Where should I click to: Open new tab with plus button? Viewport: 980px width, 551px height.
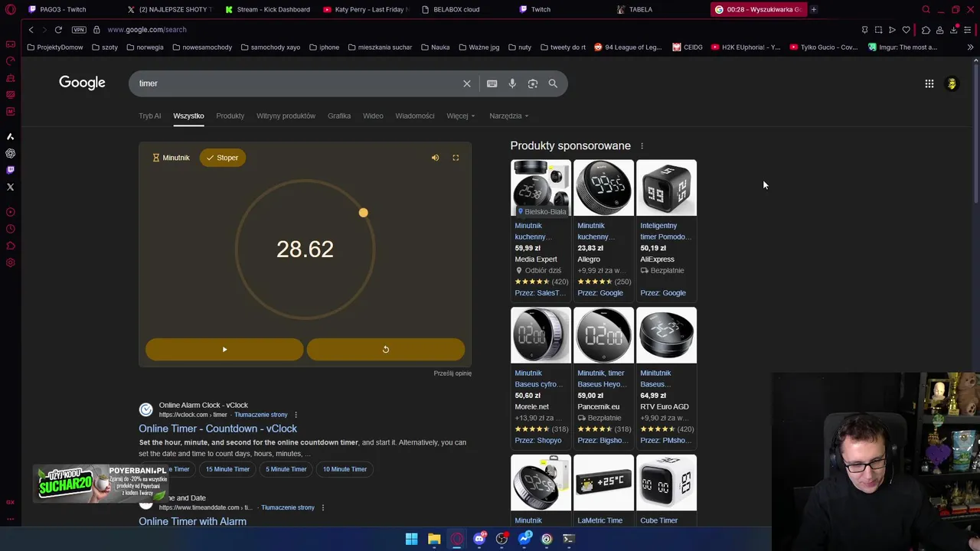coord(813,9)
